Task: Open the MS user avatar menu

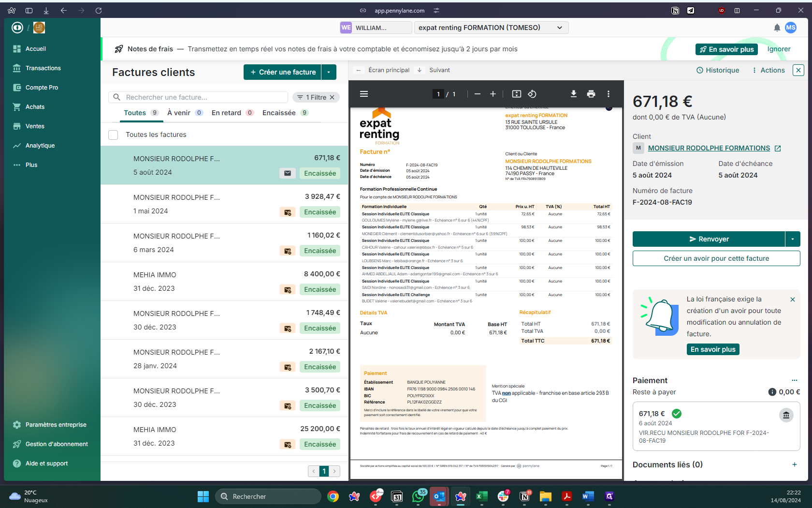Action: click(x=791, y=28)
